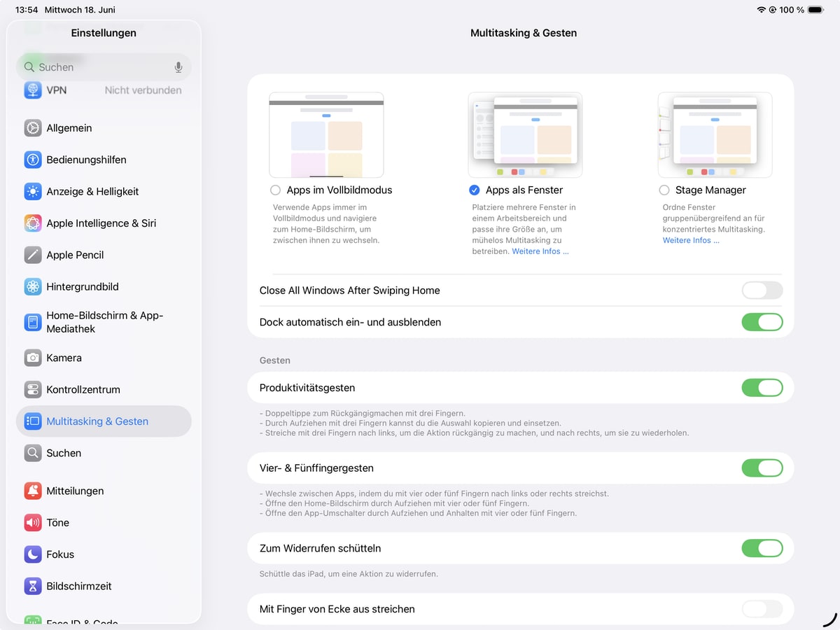This screenshot has height=630, width=840.
Task: Open Weitere Infos link under Apps als Fenster
Action: point(540,251)
